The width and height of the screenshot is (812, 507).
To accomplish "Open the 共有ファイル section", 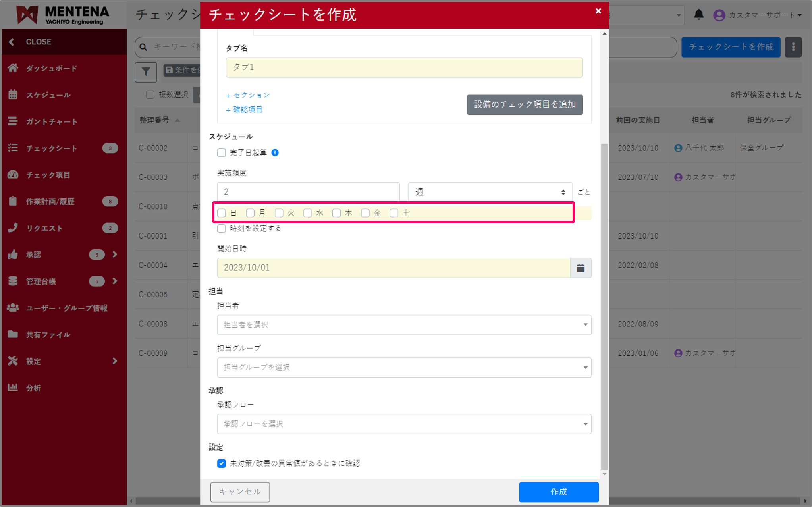I will click(x=48, y=334).
